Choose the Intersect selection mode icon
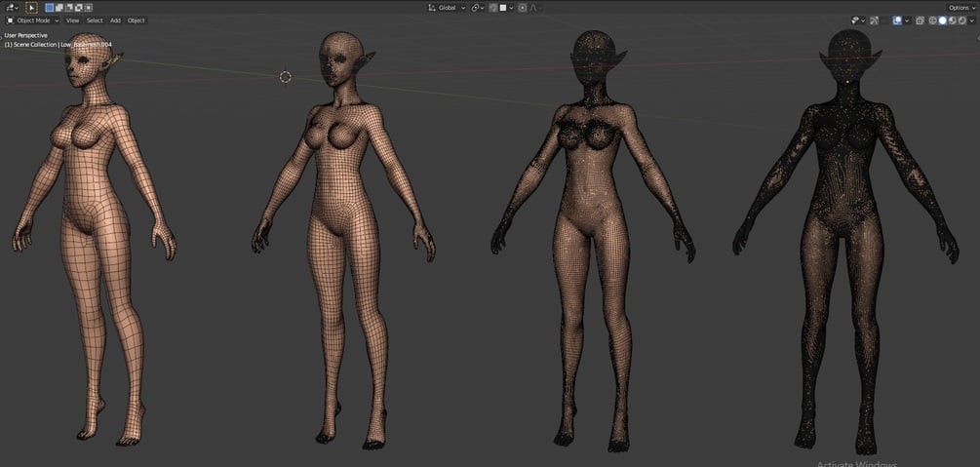Screen dimensions: 980x467 click(x=88, y=8)
